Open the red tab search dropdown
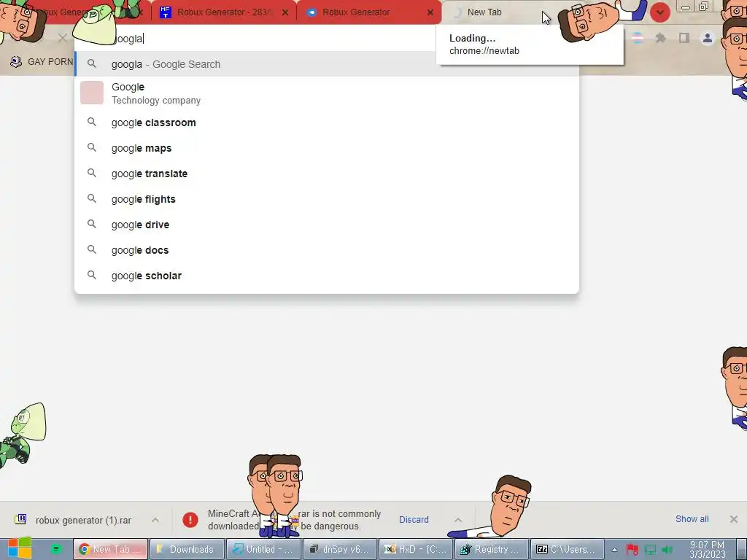 [x=659, y=12]
